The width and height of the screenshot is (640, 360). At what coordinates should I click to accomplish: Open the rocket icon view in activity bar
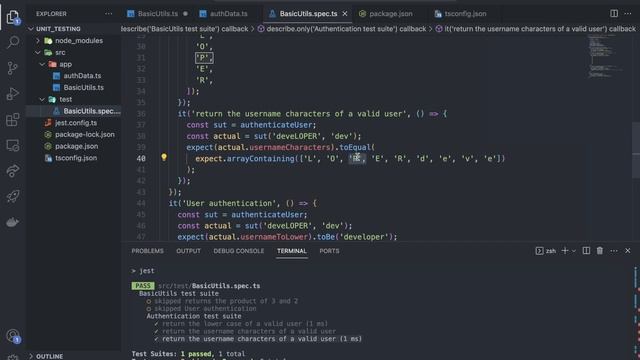coord(13,196)
